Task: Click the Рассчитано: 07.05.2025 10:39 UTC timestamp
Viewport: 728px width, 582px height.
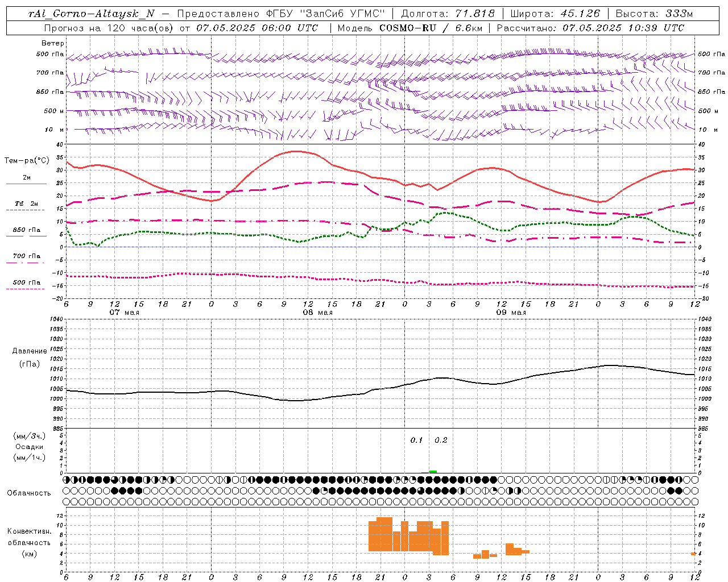Action: (x=590, y=28)
